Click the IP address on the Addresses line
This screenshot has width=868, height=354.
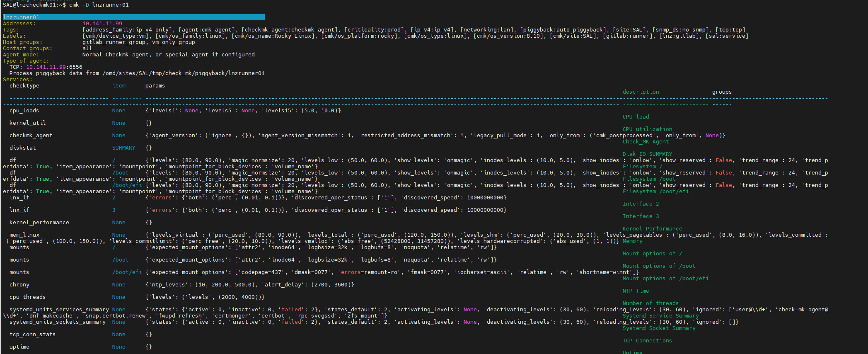(x=102, y=24)
